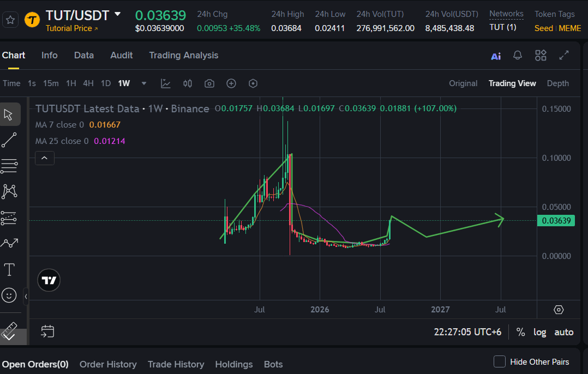
Task: Open price scale settings hexagon icon
Action: (559, 310)
